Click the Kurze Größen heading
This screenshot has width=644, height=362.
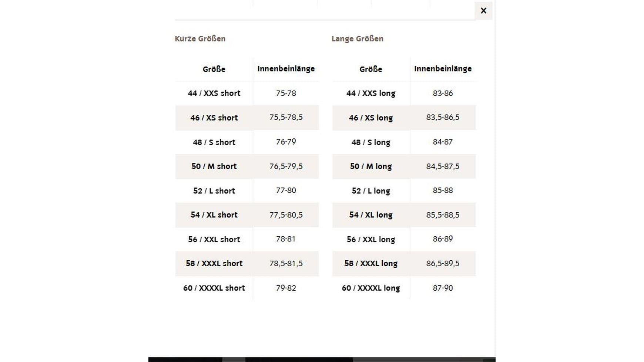(x=200, y=39)
